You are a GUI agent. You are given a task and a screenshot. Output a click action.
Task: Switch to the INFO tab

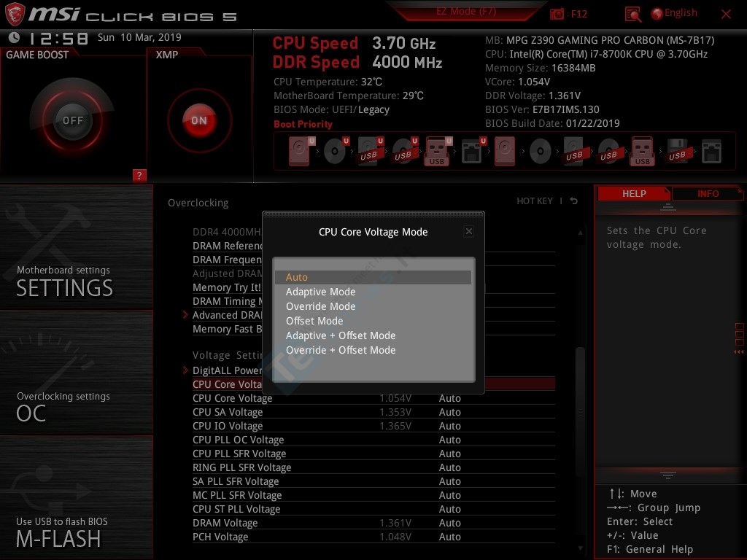pos(708,194)
